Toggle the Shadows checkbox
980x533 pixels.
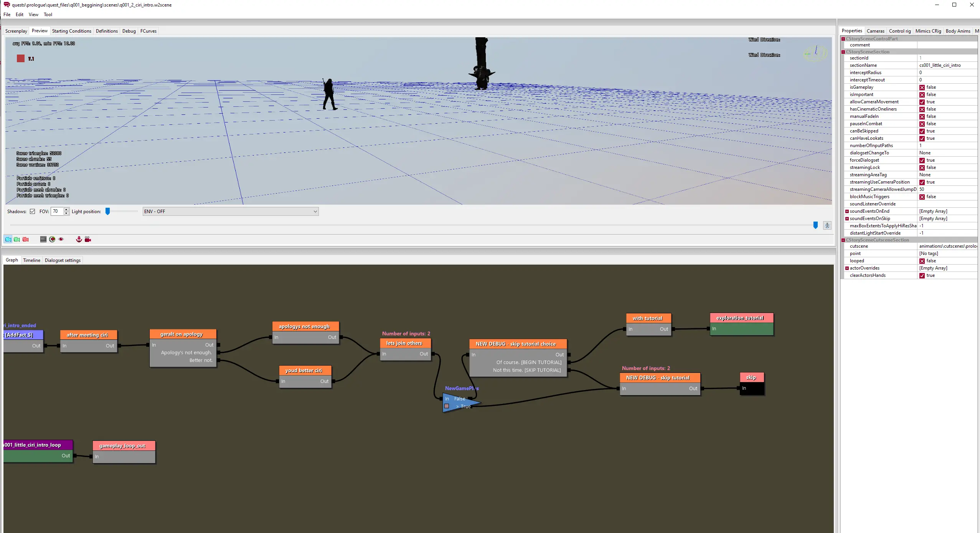coord(33,212)
